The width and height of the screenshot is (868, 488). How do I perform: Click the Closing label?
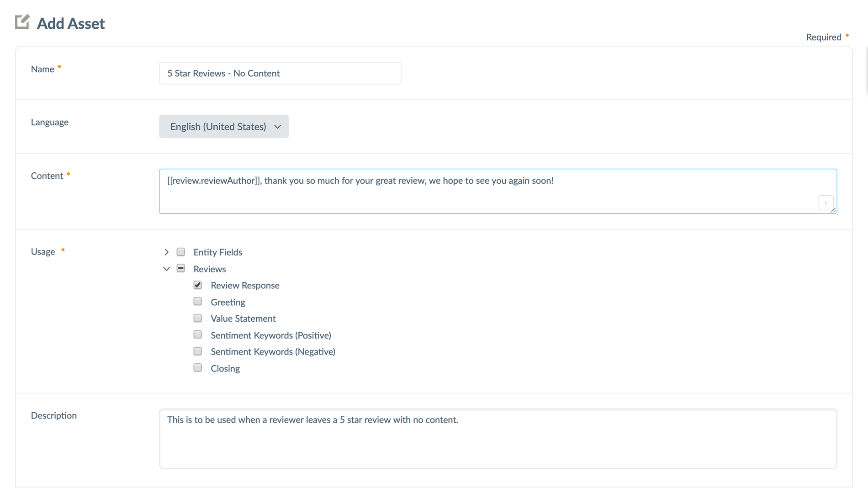click(225, 368)
